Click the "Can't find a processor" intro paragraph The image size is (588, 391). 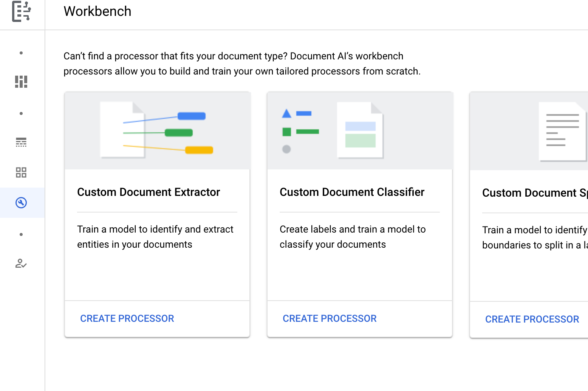(x=242, y=64)
